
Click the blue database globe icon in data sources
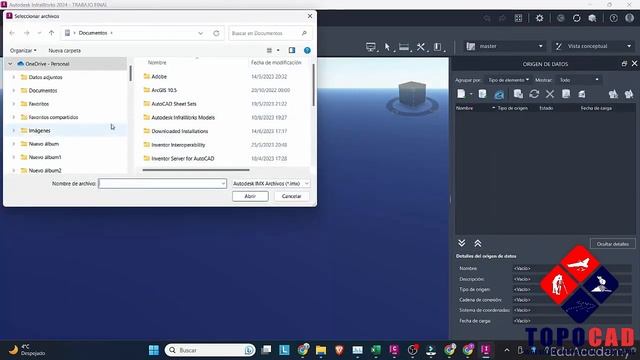point(499,95)
